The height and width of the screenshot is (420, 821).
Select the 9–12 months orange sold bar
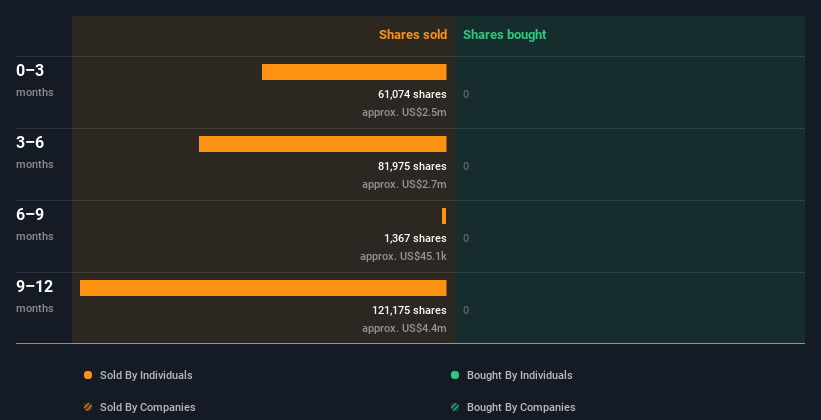coord(263,288)
